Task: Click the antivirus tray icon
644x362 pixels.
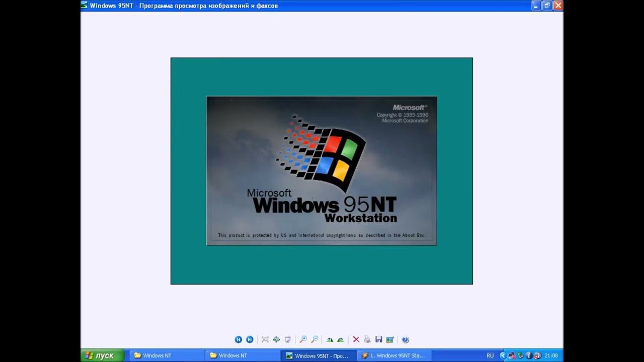Action: click(537, 355)
